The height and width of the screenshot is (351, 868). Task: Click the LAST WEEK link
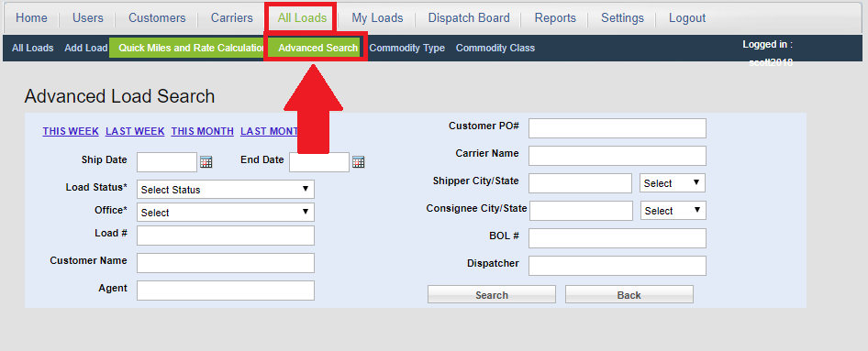point(135,131)
